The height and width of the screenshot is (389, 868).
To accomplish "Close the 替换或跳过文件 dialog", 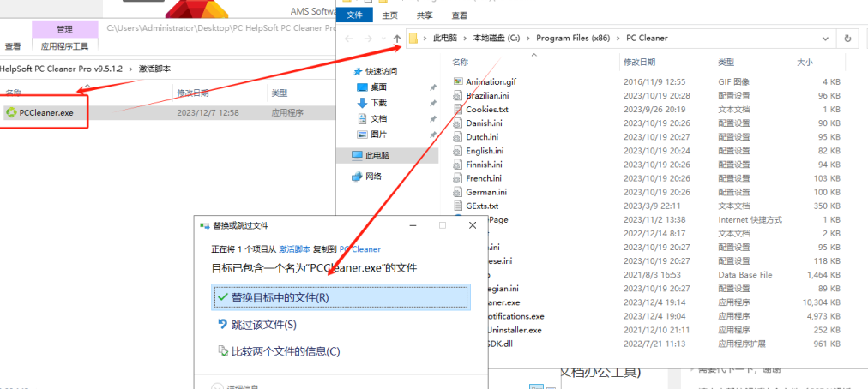I will tap(473, 225).
